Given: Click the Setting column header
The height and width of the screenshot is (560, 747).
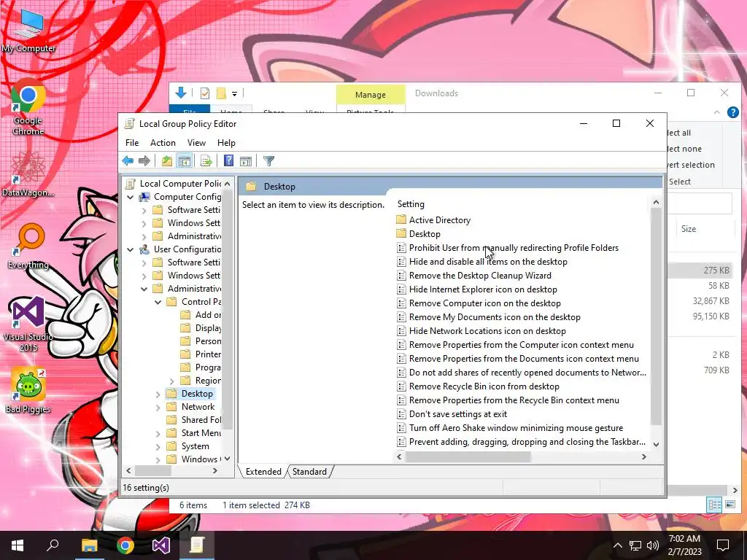Looking at the screenshot, I should click(x=411, y=204).
